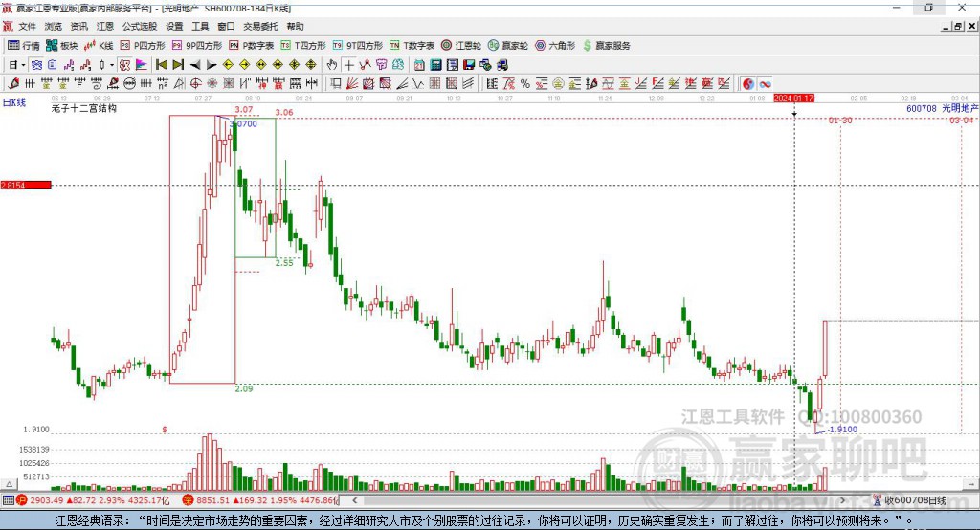Screen dimensions: 980x530
Task: Open the 赢家轮 wheel tool
Action: tap(507, 46)
